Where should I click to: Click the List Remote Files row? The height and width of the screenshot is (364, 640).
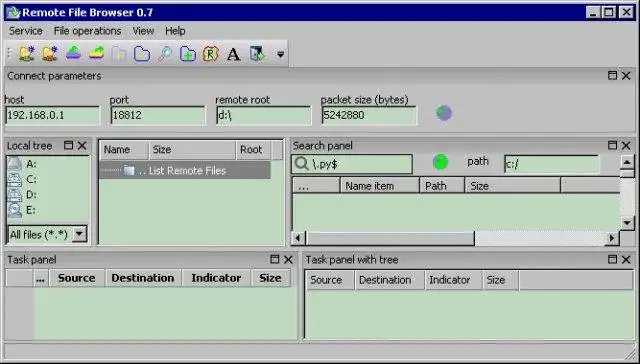tap(185, 170)
